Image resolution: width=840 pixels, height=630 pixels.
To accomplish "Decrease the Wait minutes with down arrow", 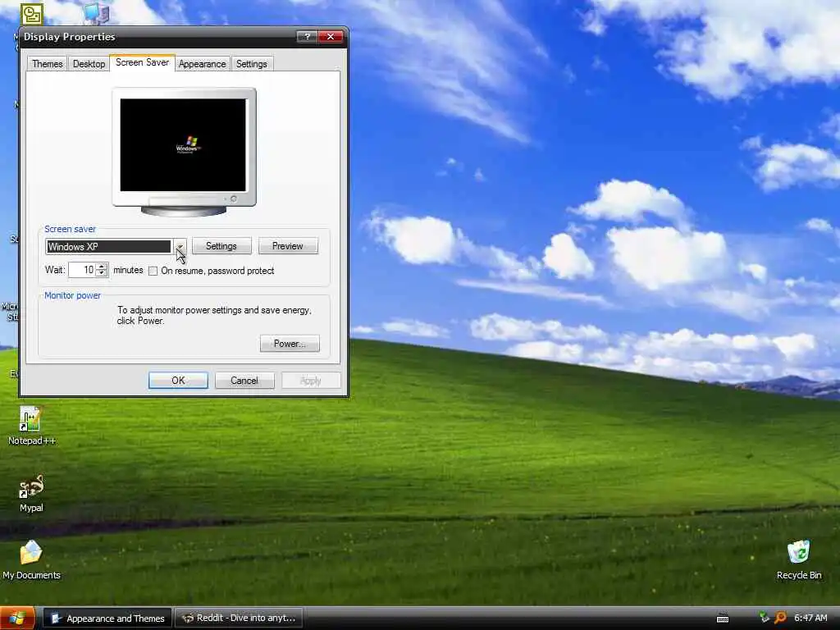I will tap(102, 273).
